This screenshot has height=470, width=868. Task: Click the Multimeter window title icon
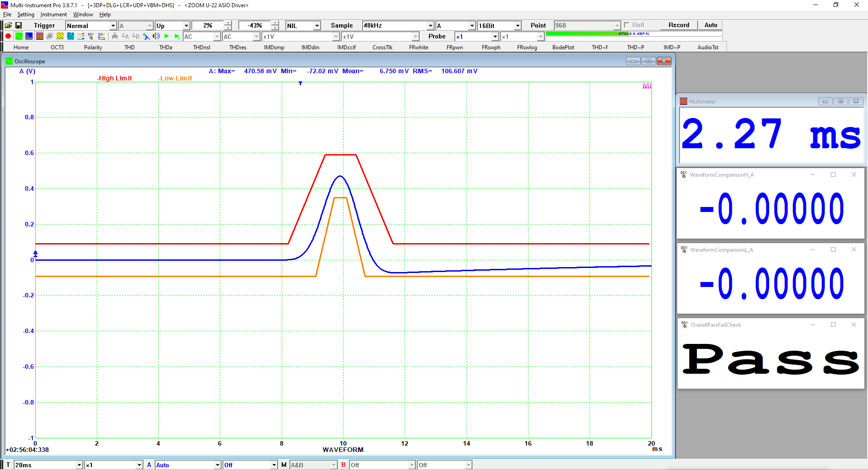click(x=684, y=101)
